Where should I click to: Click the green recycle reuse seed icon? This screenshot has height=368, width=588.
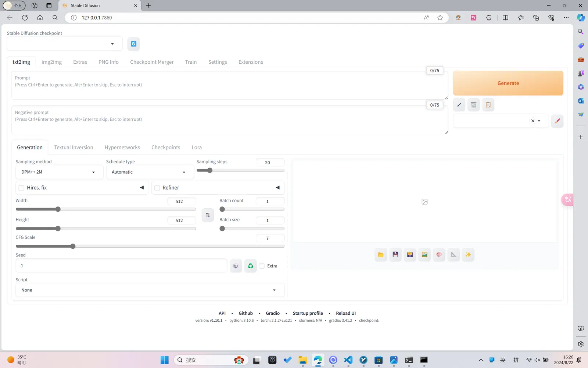pyautogui.click(x=250, y=266)
